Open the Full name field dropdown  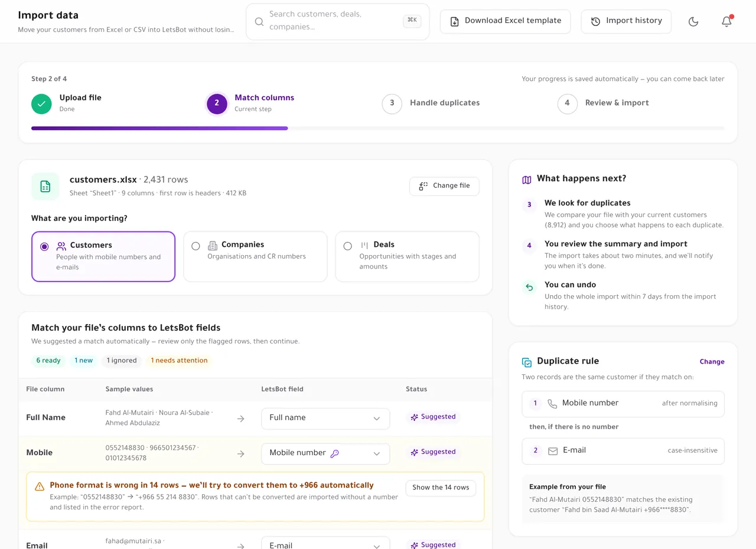325,419
